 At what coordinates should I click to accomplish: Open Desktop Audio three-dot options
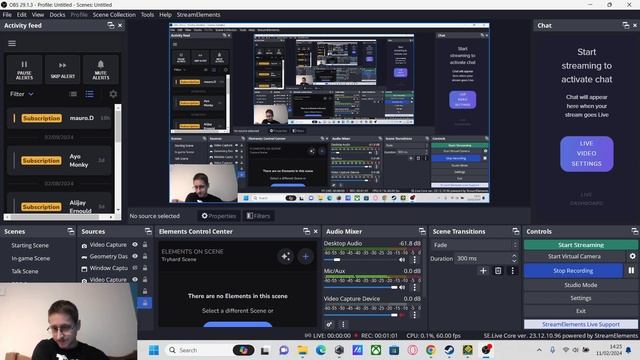tap(415, 260)
